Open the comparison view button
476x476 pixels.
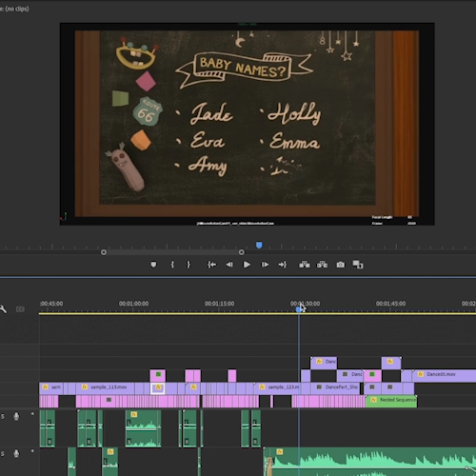tap(358, 265)
